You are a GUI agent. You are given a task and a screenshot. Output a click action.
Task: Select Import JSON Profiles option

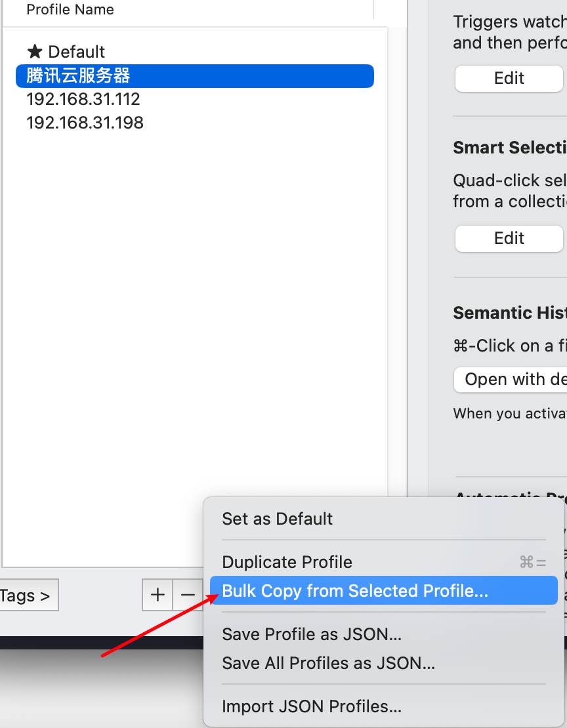[312, 706]
